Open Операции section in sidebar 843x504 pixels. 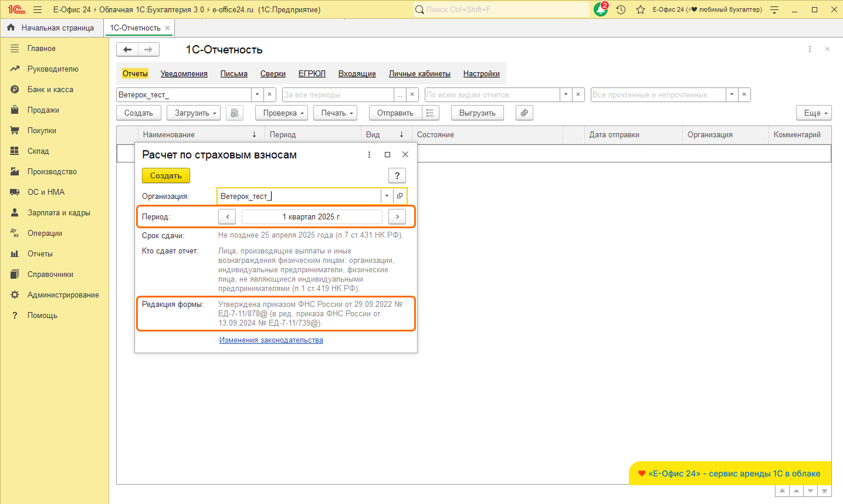[x=45, y=234]
